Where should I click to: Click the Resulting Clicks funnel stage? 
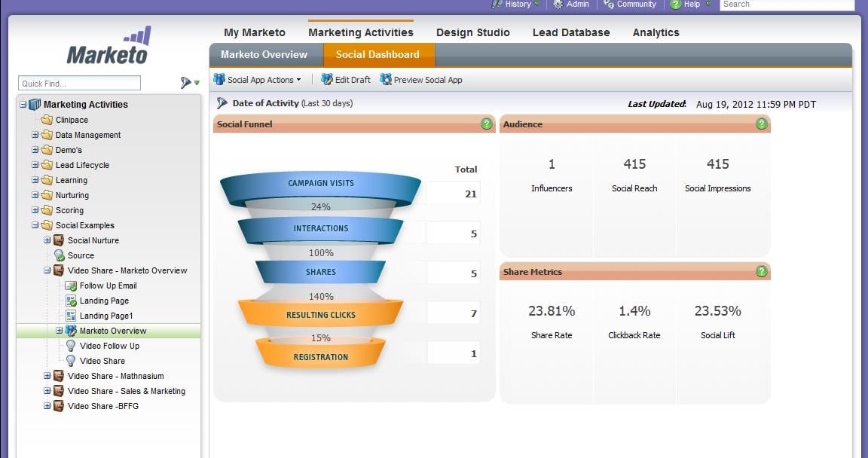pyautogui.click(x=320, y=313)
